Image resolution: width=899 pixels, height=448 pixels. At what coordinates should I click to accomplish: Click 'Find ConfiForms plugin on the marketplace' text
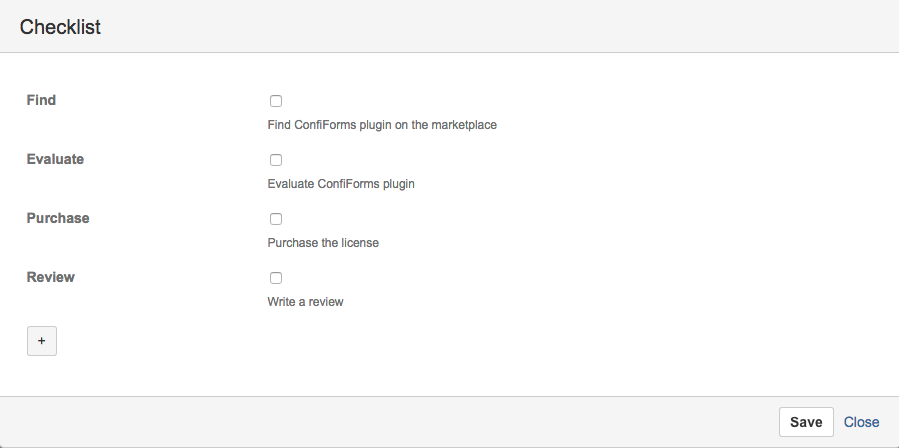click(x=382, y=124)
